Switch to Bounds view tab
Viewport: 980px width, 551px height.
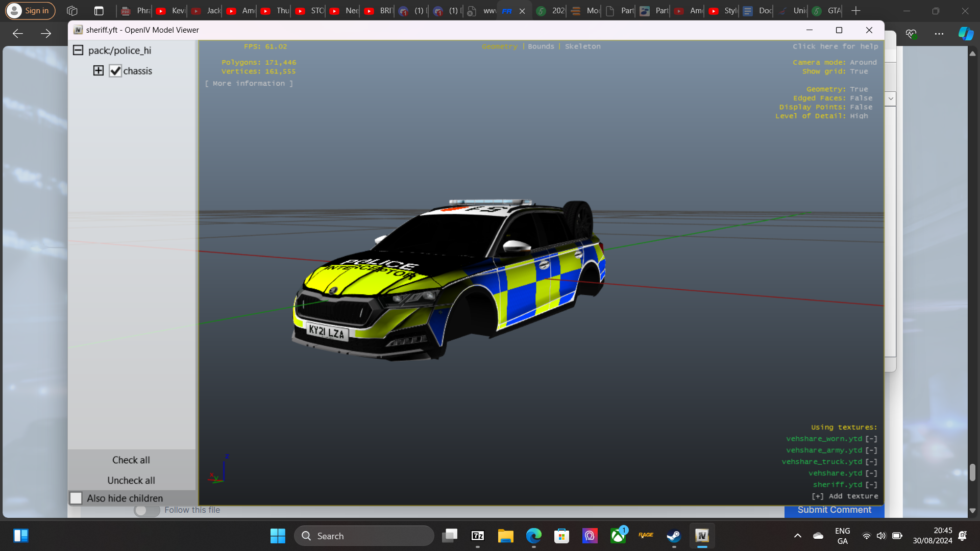point(541,46)
